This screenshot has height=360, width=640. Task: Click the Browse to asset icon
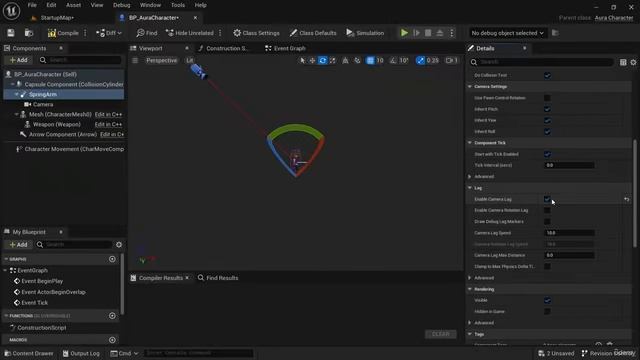(x=29, y=33)
